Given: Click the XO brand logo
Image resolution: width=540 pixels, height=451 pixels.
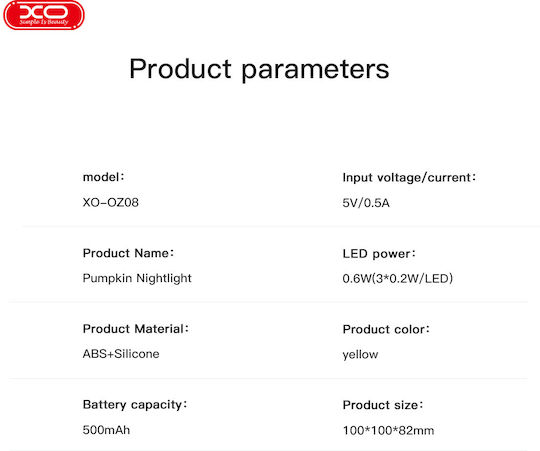Looking at the screenshot, I should coord(44,15).
